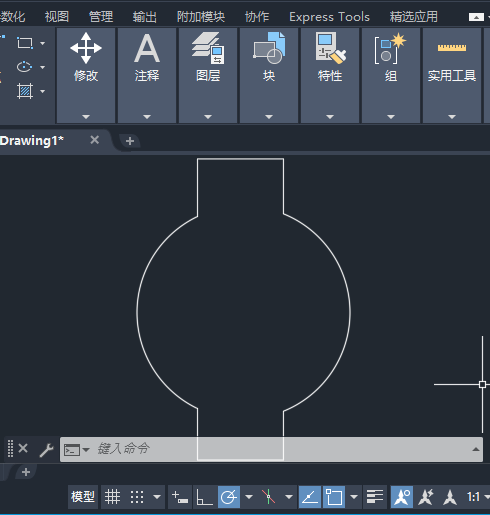Toggle lineweight display icon
The width and height of the screenshot is (490, 515).
pyautogui.click(x=375, y=497)
